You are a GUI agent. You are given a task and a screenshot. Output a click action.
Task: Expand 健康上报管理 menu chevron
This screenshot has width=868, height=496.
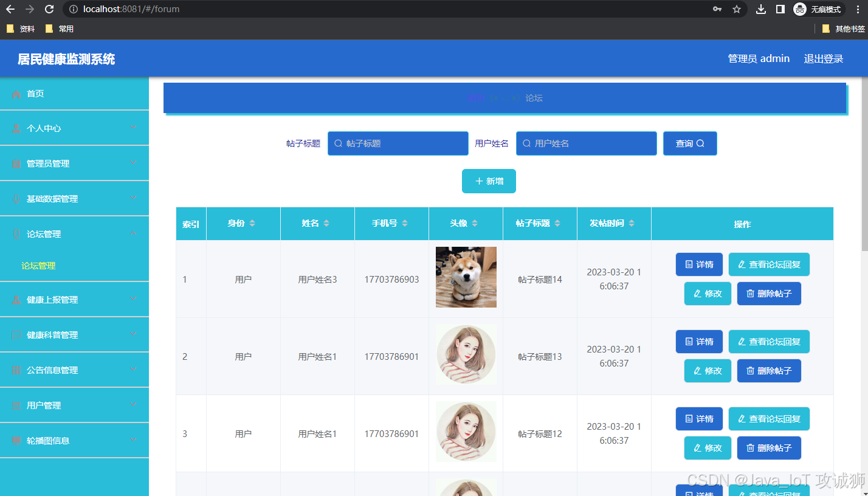coord(134,299)
